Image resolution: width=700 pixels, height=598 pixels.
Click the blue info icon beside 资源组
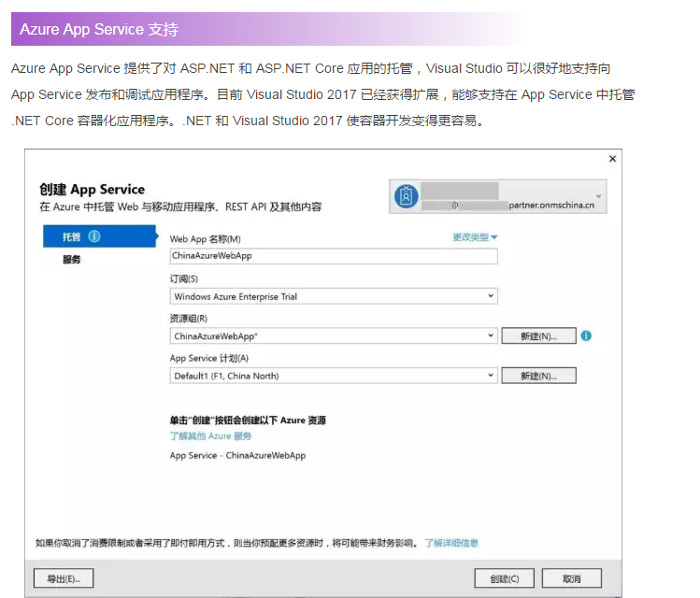pos(586,336)
